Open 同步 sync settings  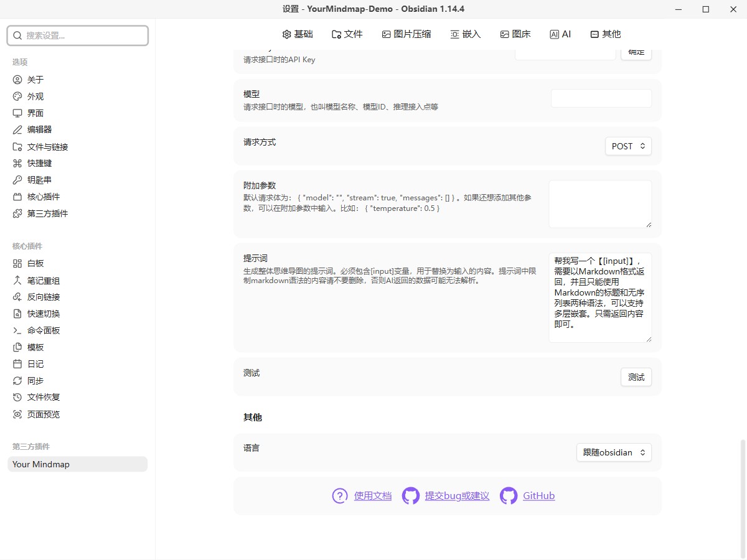[77, 381]
